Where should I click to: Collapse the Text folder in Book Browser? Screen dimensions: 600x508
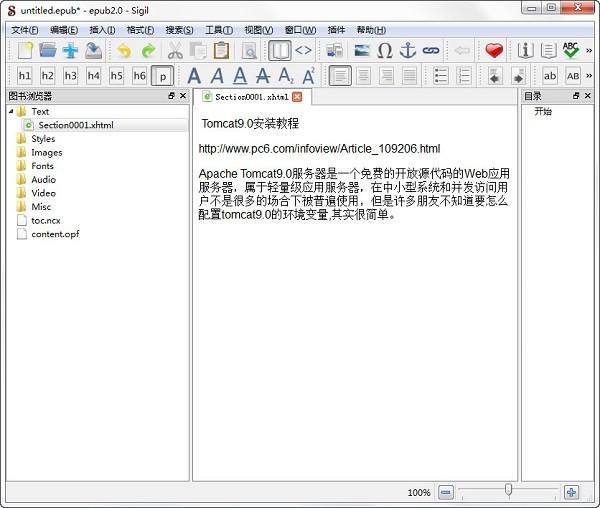click(11, 111)
